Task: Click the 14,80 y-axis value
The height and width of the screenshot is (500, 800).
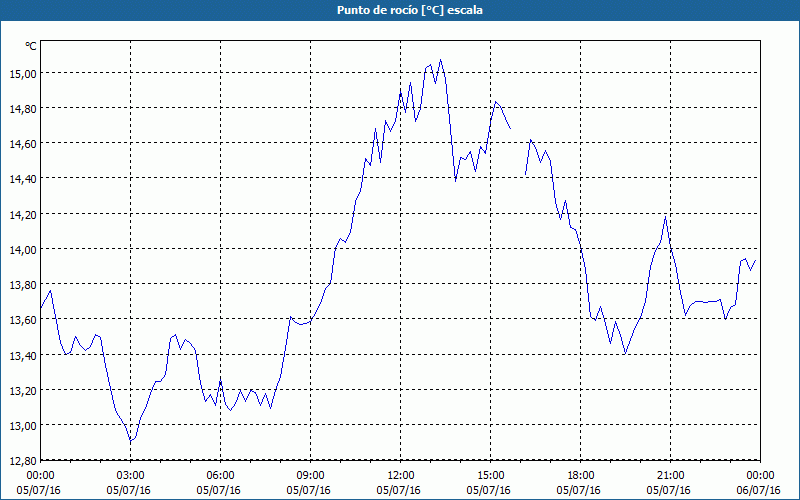Action: [23, 109]
